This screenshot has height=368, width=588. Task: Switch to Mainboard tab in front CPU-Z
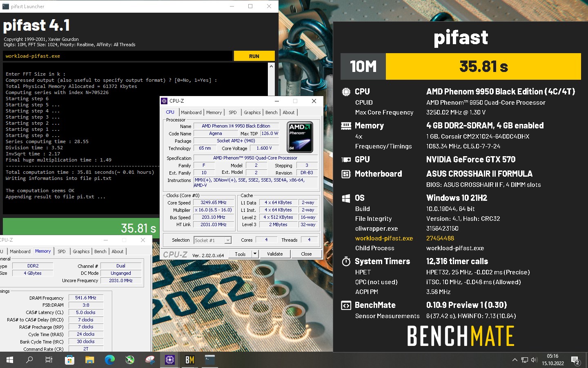coord(191,112)
